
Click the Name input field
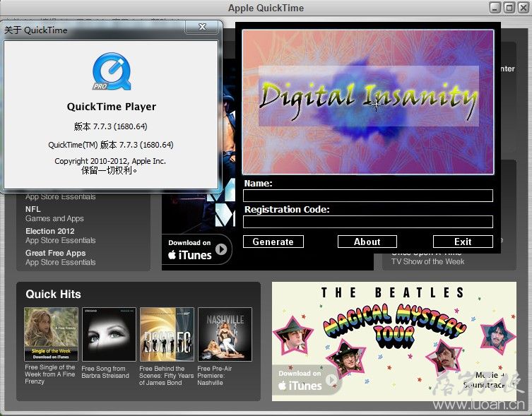click(368, 196)
